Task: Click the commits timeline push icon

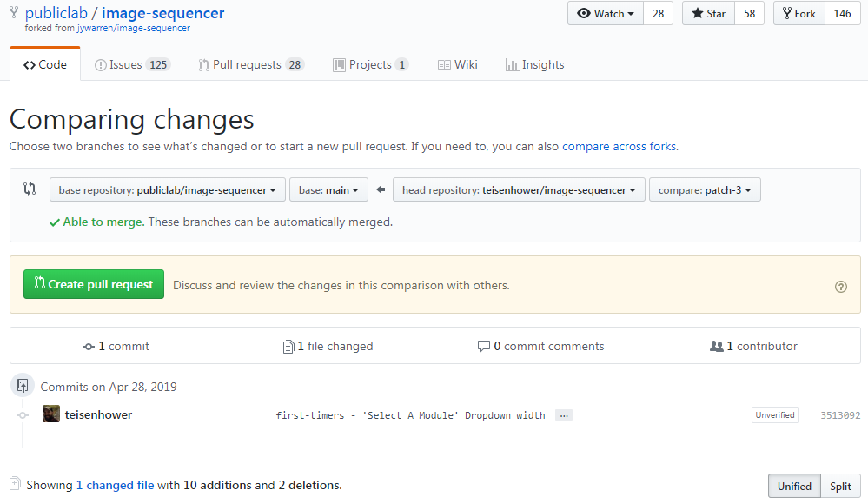Action: pos(23,386)
